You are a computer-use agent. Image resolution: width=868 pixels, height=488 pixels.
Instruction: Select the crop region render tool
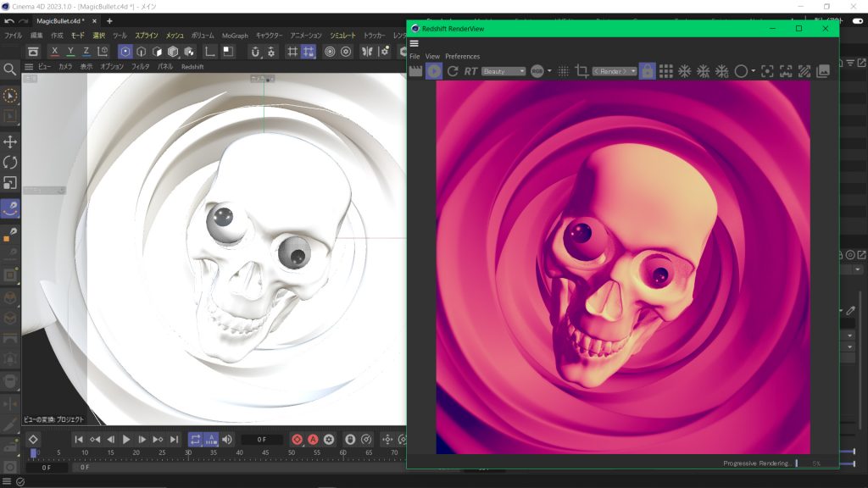[581, 71]
